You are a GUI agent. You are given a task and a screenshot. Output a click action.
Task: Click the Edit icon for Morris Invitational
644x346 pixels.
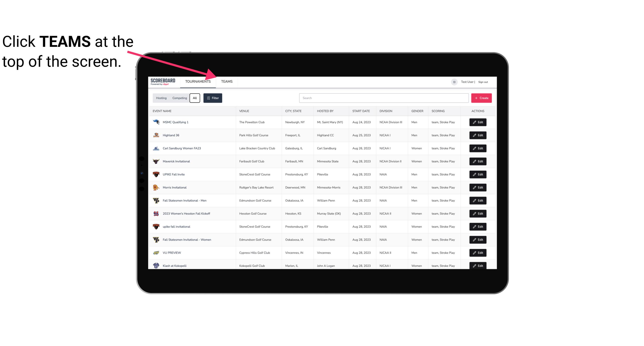[x=478, y=187]
